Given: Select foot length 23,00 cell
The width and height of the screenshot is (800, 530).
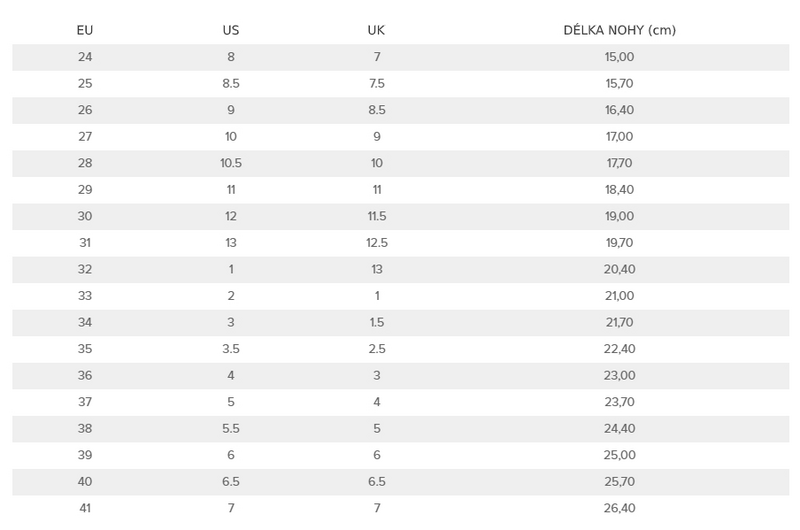Looking at the screenshot, I should (x=619, y=375).
